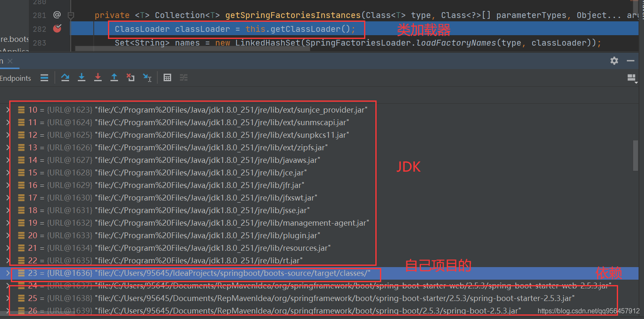Open Evaluate Expression calculator icon
644x319 pixels.
(x=167, y=77)
